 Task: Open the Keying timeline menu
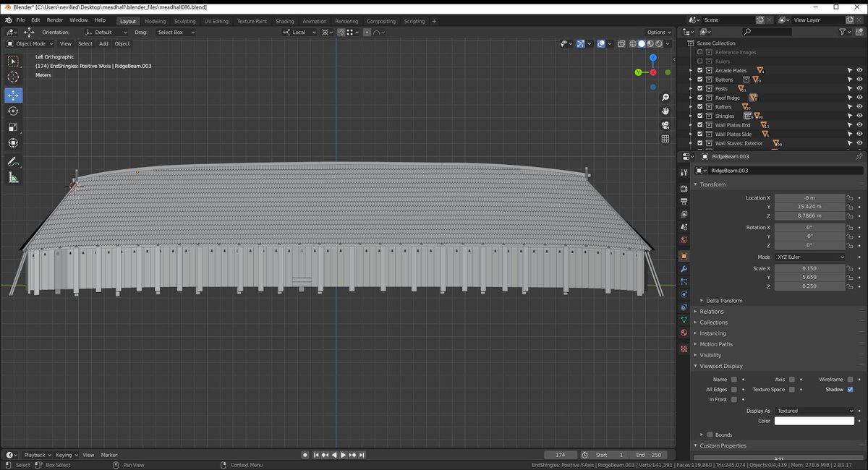65,455
